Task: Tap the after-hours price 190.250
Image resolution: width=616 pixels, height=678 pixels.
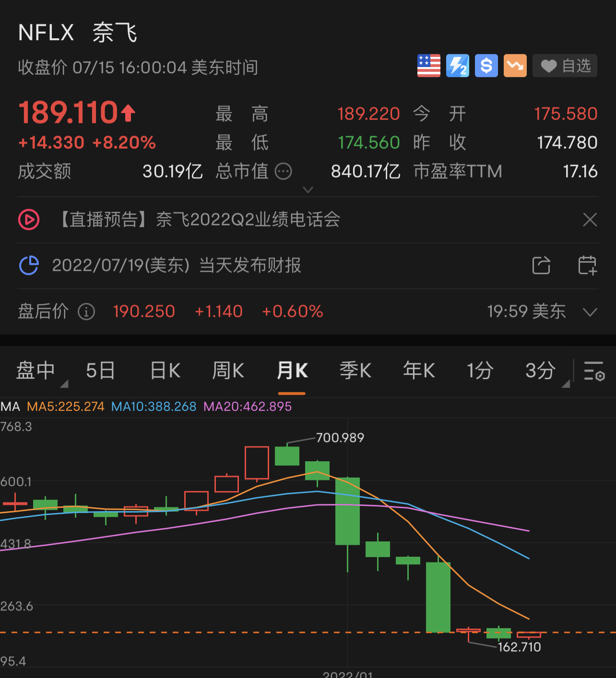Action: 144,312
